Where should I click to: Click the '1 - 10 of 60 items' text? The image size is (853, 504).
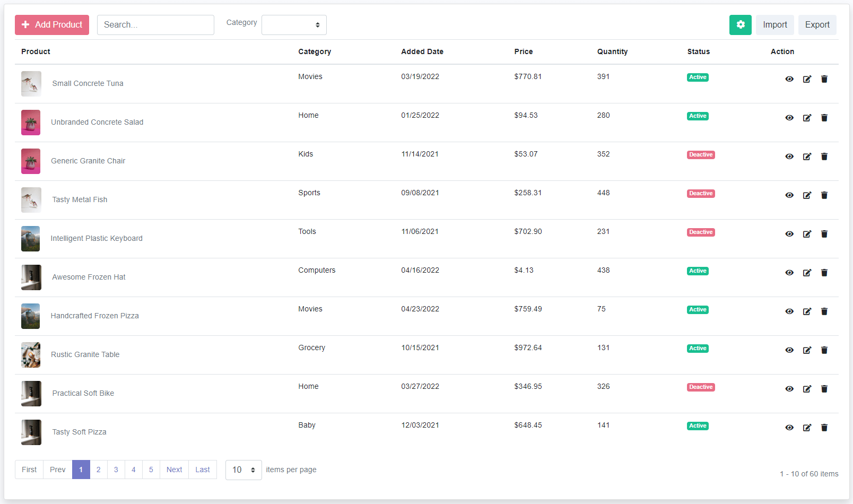click(809, 474)
